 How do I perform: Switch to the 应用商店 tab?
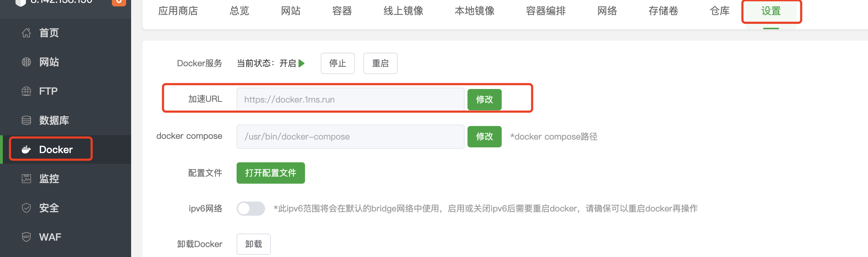point(178,11)
